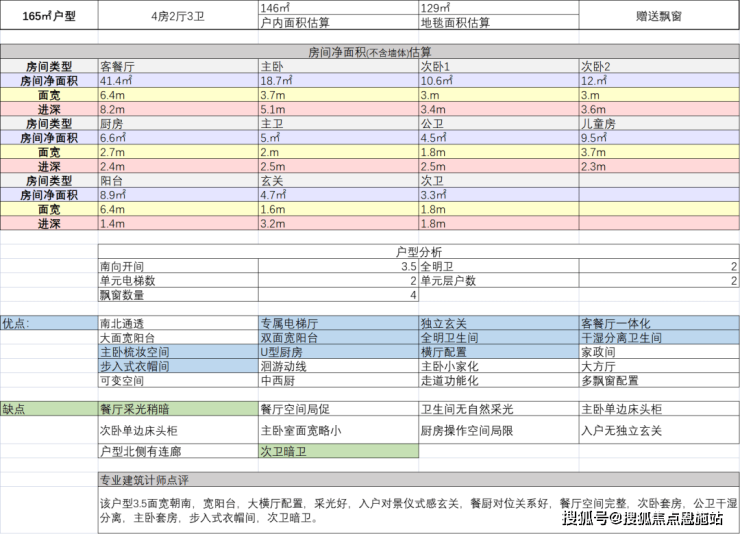This screenshot has height=534, width=740.
Task: Select the 客餐厅 room type cell
Action: click(177, 66)
